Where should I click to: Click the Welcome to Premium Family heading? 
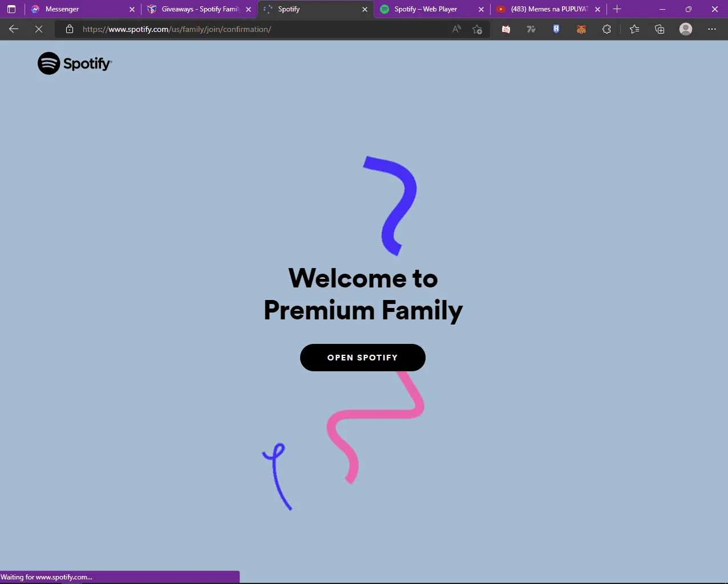[363, 294]
